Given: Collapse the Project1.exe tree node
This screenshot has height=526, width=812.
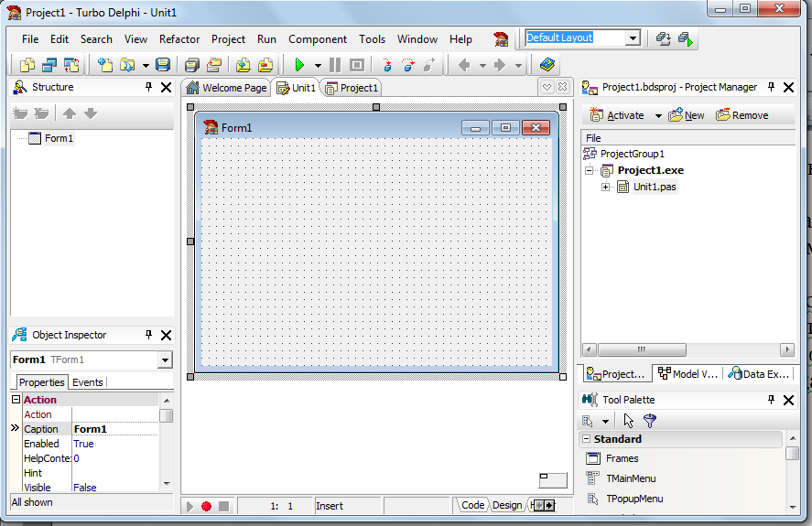Looking at the screenshot, I should click(x=589, y=170).
